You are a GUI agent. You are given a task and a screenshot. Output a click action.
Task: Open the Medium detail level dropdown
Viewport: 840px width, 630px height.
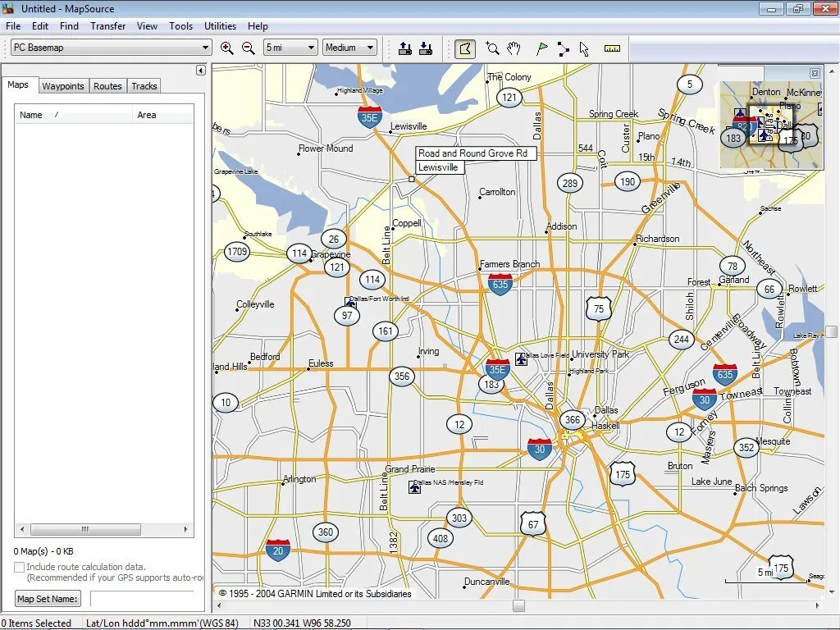click(349, 48)
